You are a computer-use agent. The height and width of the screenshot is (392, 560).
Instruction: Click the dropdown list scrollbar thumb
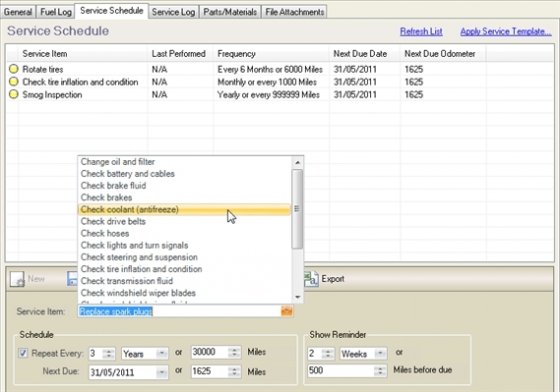297,209
